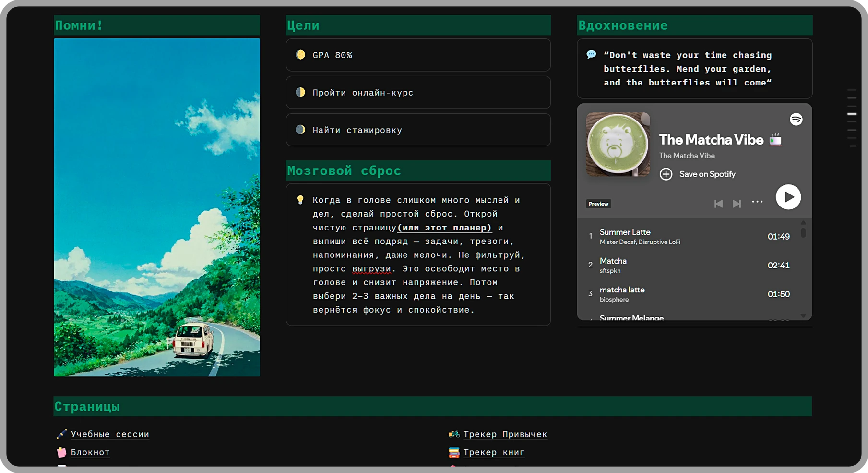Viewport: 868px width, 473px height.
Task: Click the matcha latte album cover thumbnail
Action: coord(618,145)
